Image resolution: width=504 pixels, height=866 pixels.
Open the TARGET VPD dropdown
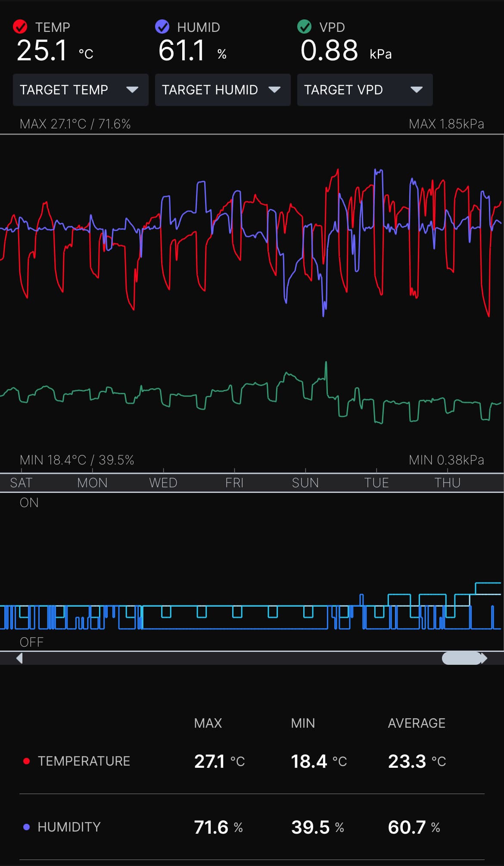click(364, 90)
